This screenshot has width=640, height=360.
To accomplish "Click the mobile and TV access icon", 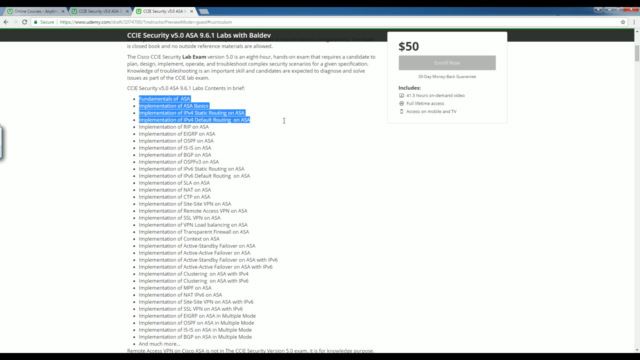I will [401, 111].
